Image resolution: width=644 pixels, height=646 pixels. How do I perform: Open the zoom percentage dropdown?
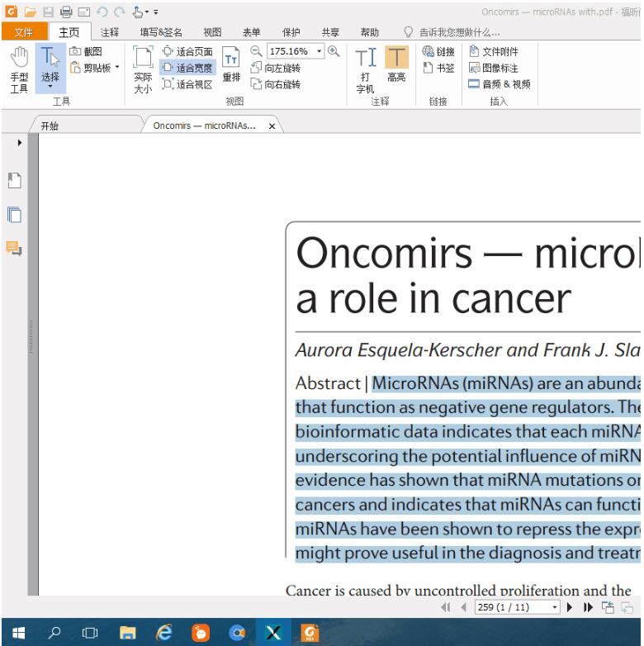point(320,51)
